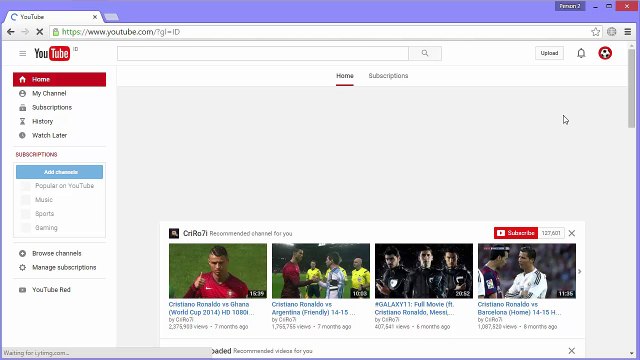Click the YouTube search input field
This screenshot has width=640, height=360.
click(x=263, y=53)
